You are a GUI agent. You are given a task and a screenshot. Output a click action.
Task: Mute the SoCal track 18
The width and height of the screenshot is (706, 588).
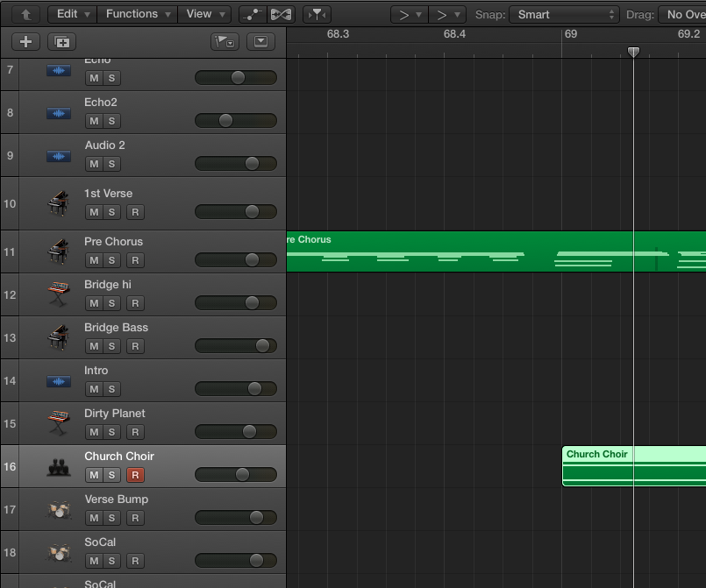tap(94, 561)
